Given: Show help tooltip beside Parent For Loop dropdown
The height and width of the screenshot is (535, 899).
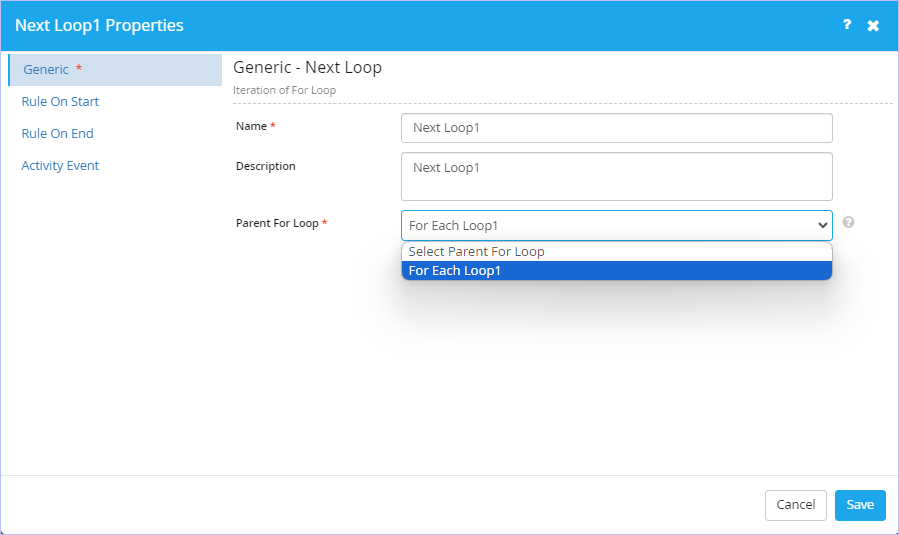Looking at the screenshot, I should click(x=849, y=222).
